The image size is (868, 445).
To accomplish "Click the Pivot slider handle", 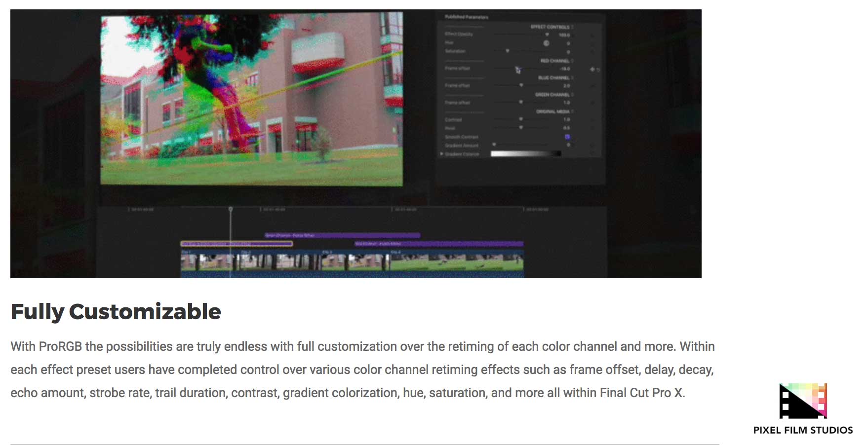I will [x=521, y=127].
